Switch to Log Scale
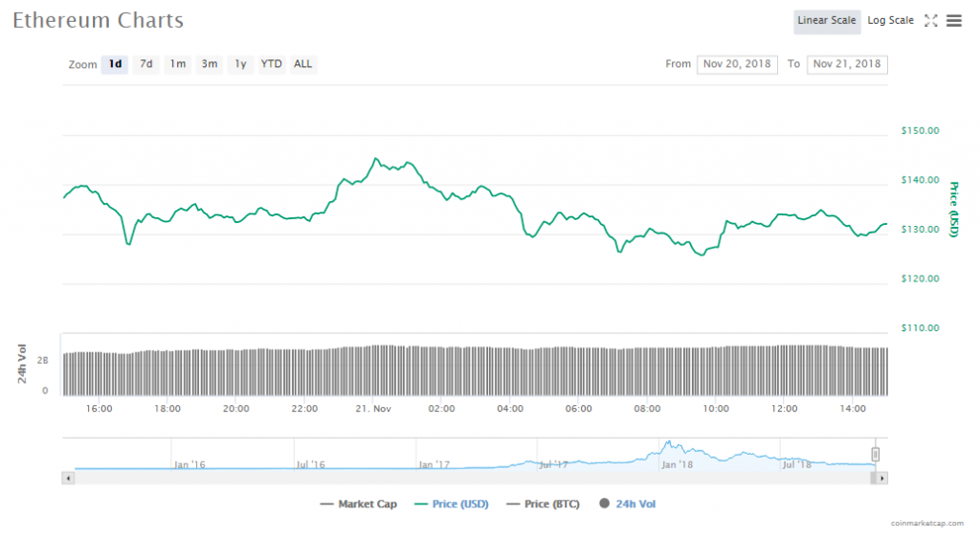980x539 pixels. (890, 20)
